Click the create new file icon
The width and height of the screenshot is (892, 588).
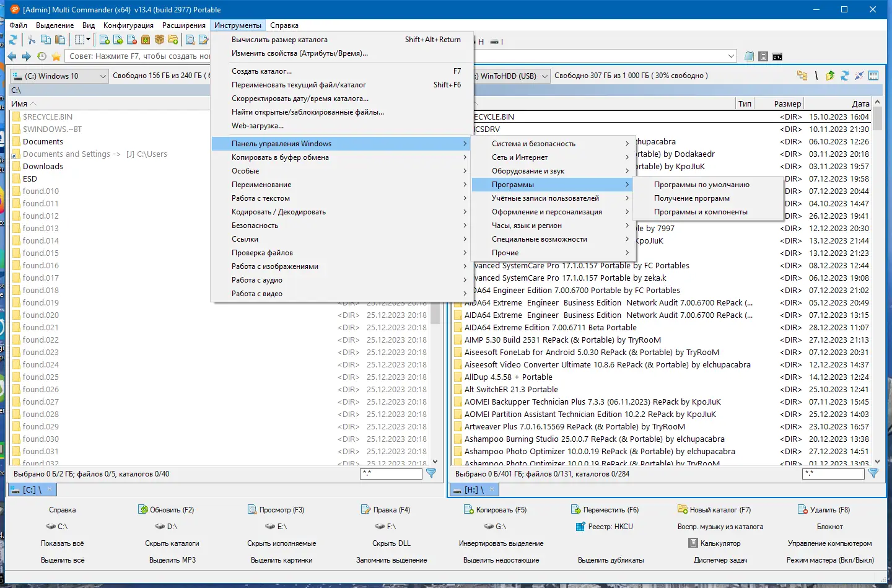click(x=104, y=40)
